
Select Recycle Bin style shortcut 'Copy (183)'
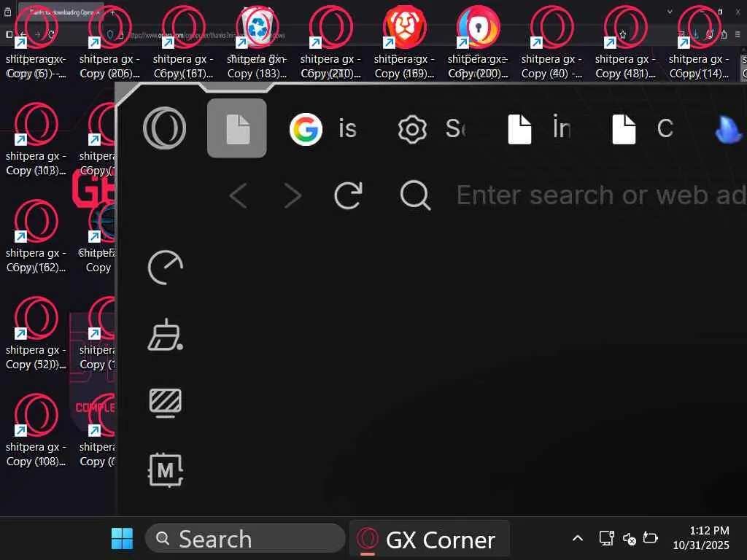pos(258,42)
